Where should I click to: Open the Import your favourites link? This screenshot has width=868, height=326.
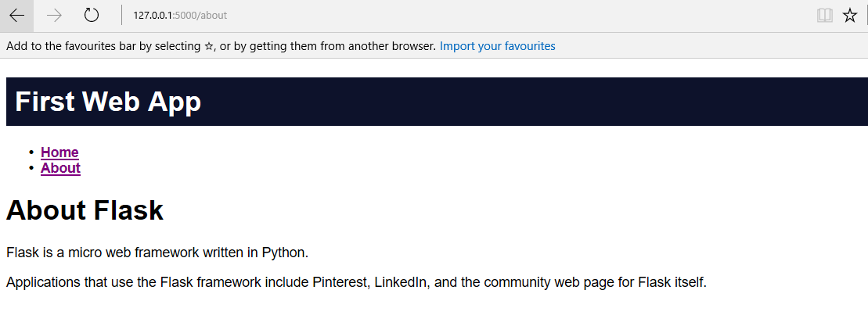click(497, 46)
